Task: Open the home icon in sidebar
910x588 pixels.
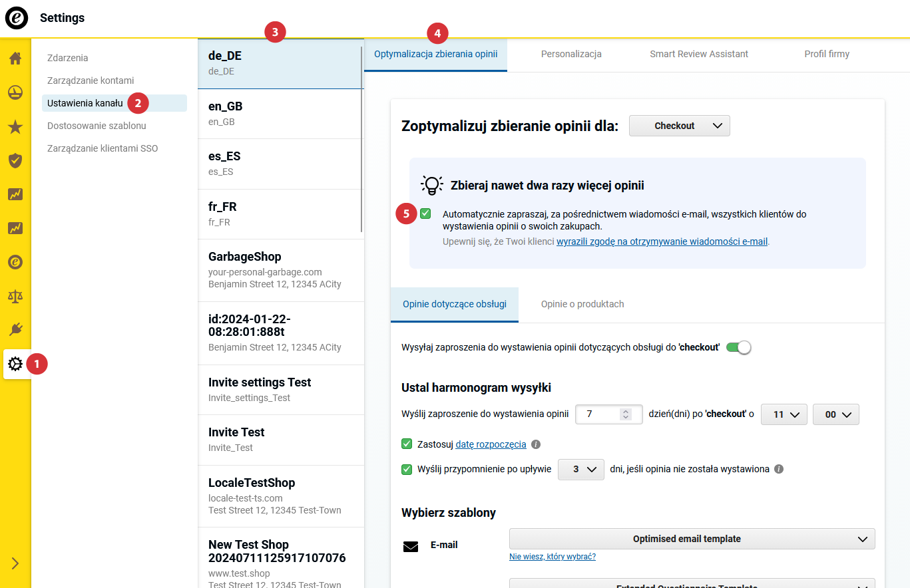Action: pyautogui.click(x=15, y=59)
